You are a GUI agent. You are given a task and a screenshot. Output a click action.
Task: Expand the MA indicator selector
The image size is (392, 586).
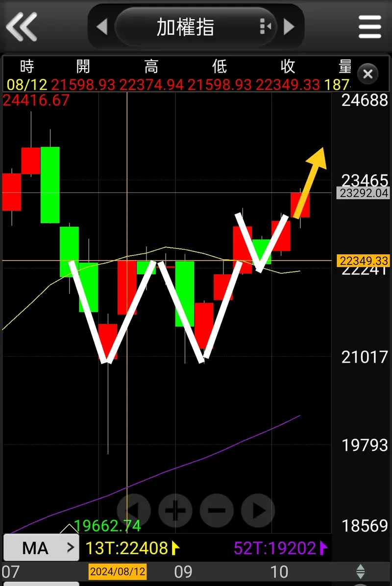click(41, 548)
